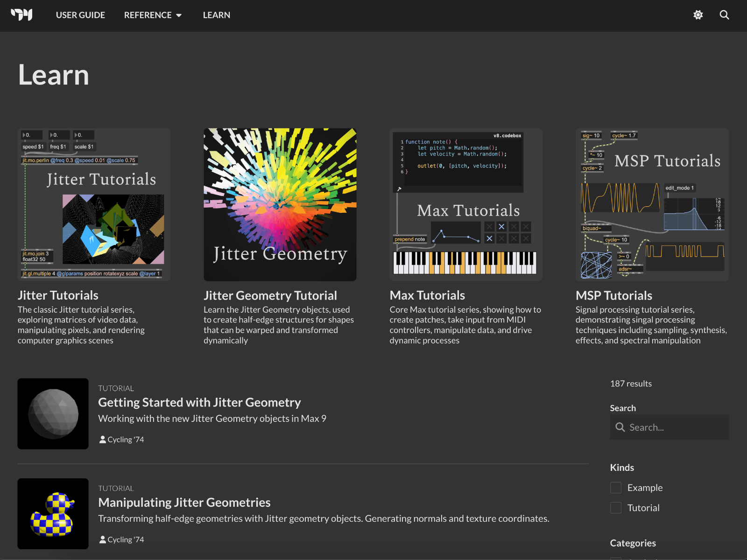Toggle the light/dark theme icon
The height and width of the screenshot is (560, 747).
coord(698,15)
